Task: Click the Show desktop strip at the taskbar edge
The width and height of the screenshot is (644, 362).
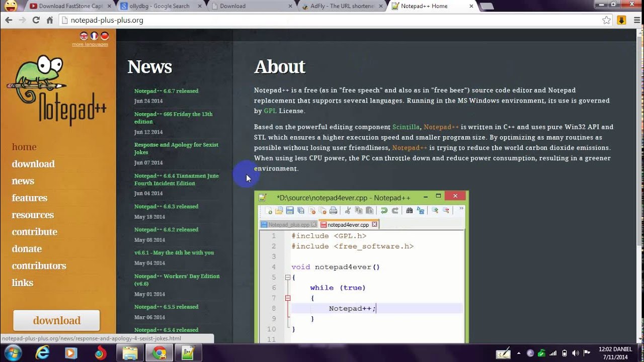Action: 640,353
